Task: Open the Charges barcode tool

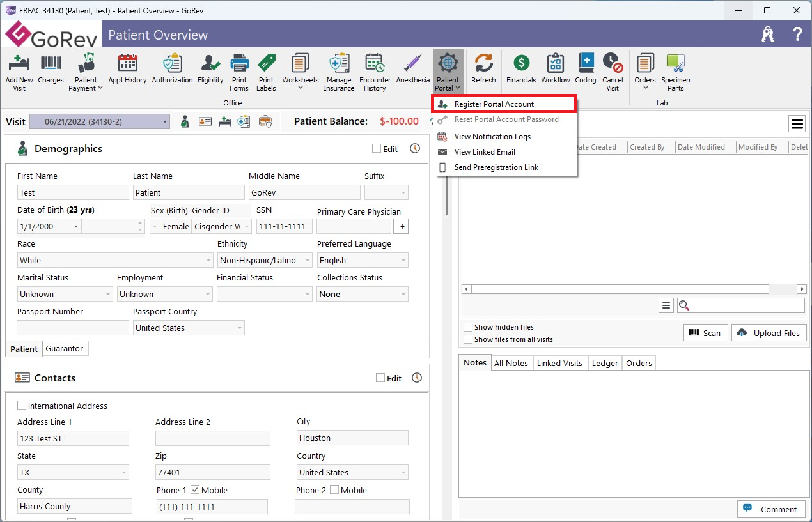Action: [x=51, y=69]
